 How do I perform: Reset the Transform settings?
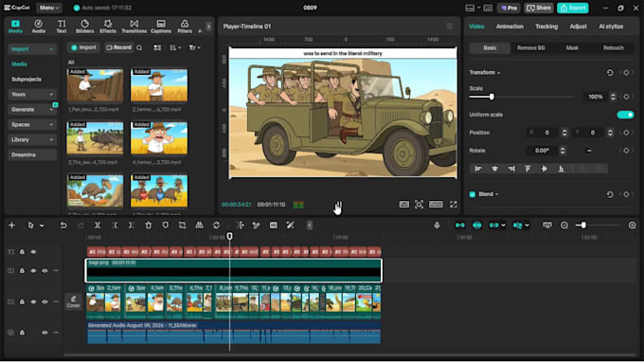(610, 72)
